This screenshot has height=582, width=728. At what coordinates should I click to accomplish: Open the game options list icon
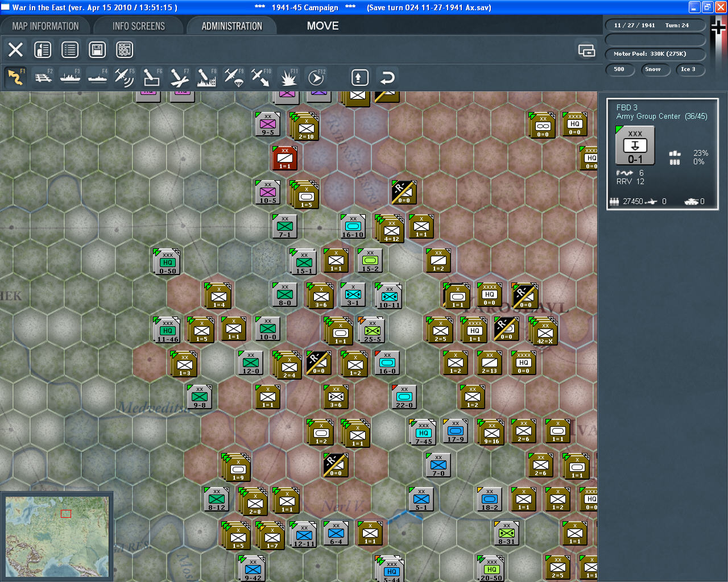[70, 49]
